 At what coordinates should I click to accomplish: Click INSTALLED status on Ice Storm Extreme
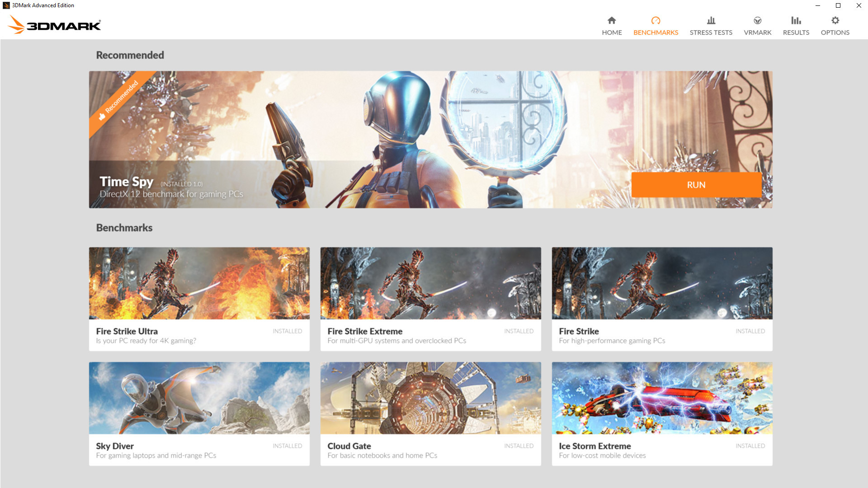[x=750, y=446]
